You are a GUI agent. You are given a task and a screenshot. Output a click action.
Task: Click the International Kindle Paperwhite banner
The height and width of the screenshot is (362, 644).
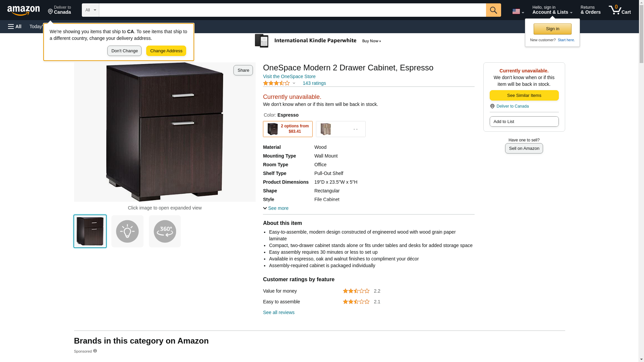point(318,41)
